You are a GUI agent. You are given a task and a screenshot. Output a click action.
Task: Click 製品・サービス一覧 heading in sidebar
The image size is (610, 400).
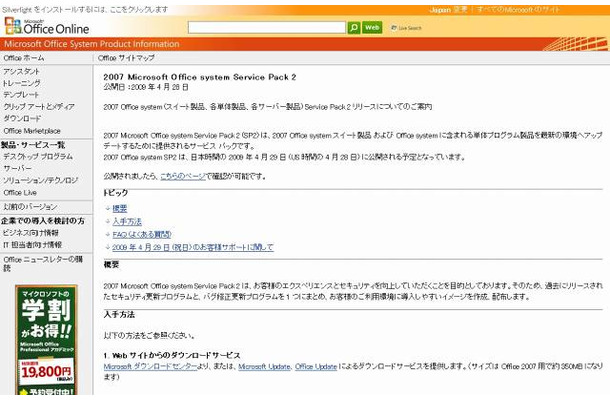[x=33, y=145]
